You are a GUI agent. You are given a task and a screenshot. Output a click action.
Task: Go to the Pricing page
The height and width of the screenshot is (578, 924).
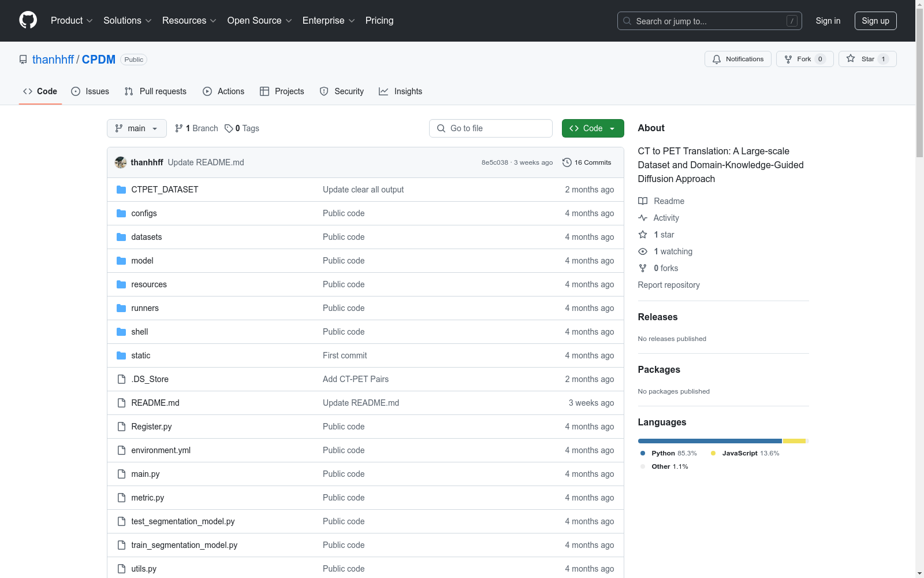pos(379,20)
